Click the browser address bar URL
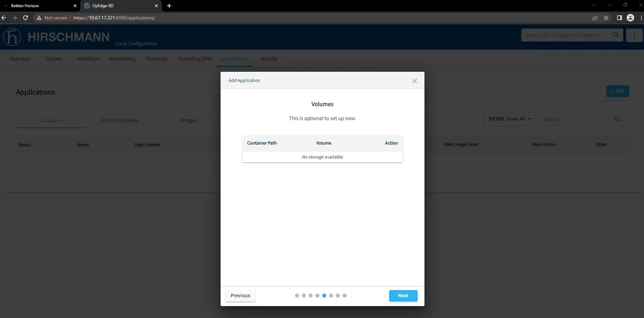 coord(114,18)
